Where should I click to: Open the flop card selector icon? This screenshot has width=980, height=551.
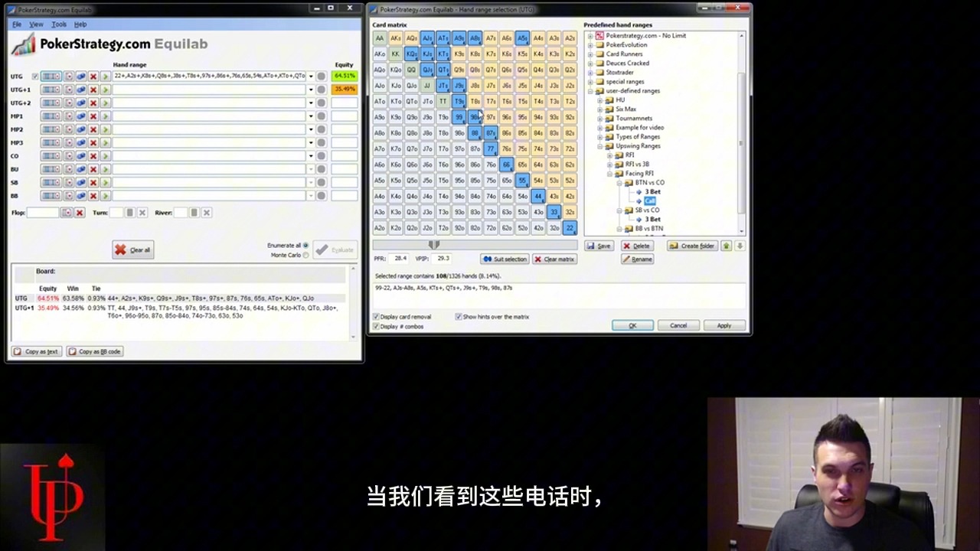point(67,213)
